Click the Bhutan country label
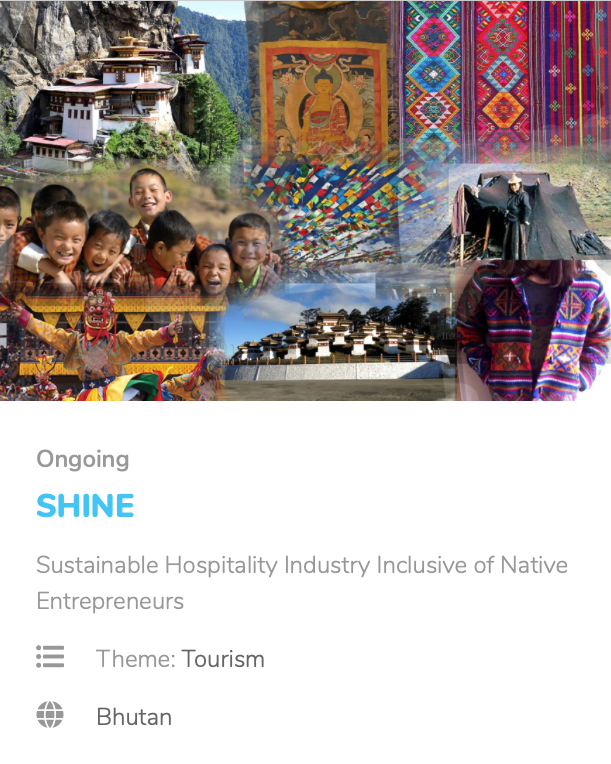 coord(134,717)
